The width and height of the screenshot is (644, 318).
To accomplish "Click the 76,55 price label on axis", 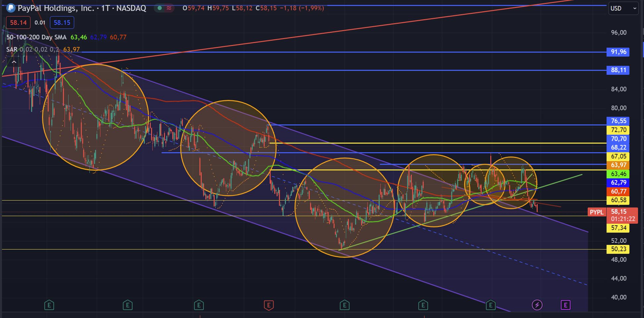I will [618, 121].
